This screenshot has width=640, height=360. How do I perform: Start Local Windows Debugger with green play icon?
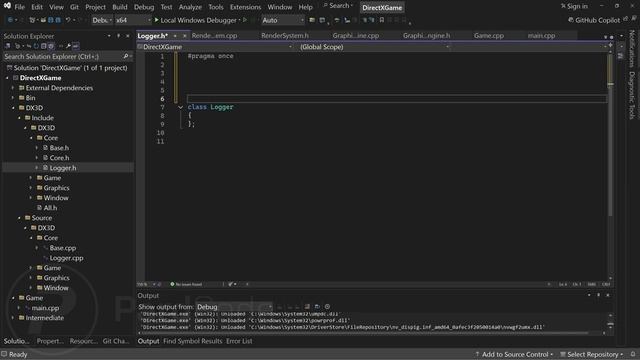click(156, 20)
